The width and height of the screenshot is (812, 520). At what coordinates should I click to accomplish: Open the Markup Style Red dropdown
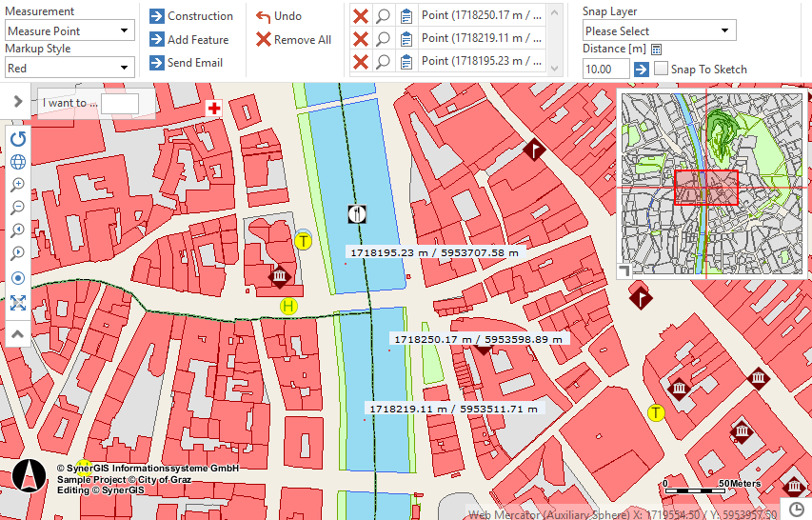[x=69, y=68]
